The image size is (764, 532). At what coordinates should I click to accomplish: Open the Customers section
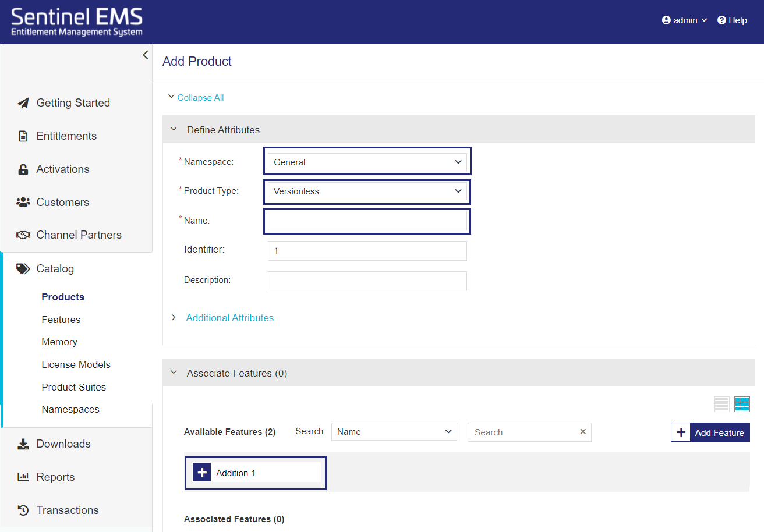pyautogui.click(x=62, y=202)
